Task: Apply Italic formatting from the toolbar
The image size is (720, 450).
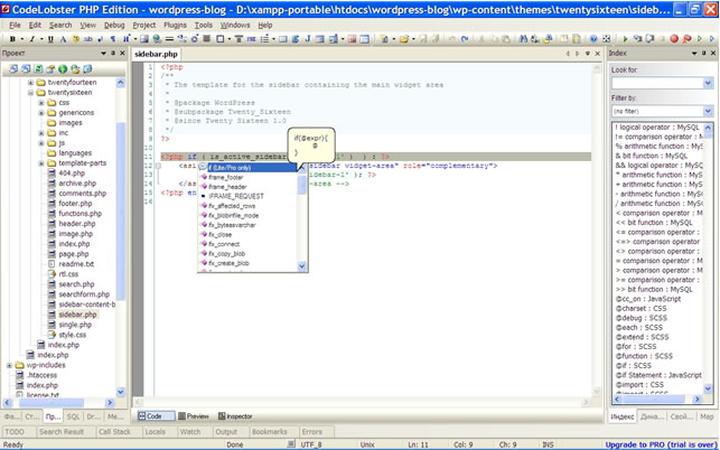Action: tap(32, 39)
